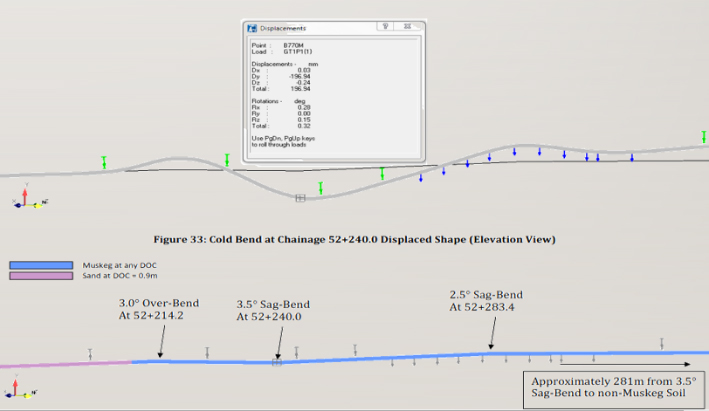Click the Displacements dialog title bar
Image resolution: width=709 pixels, height=411 pixels.
(x=320, y=28)
